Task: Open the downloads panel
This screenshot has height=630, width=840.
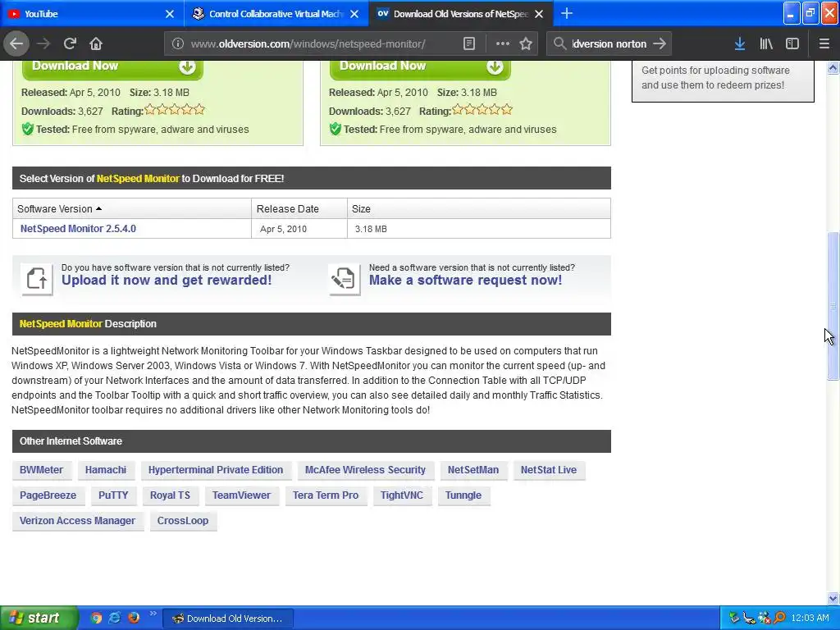Action: point(739,43)
